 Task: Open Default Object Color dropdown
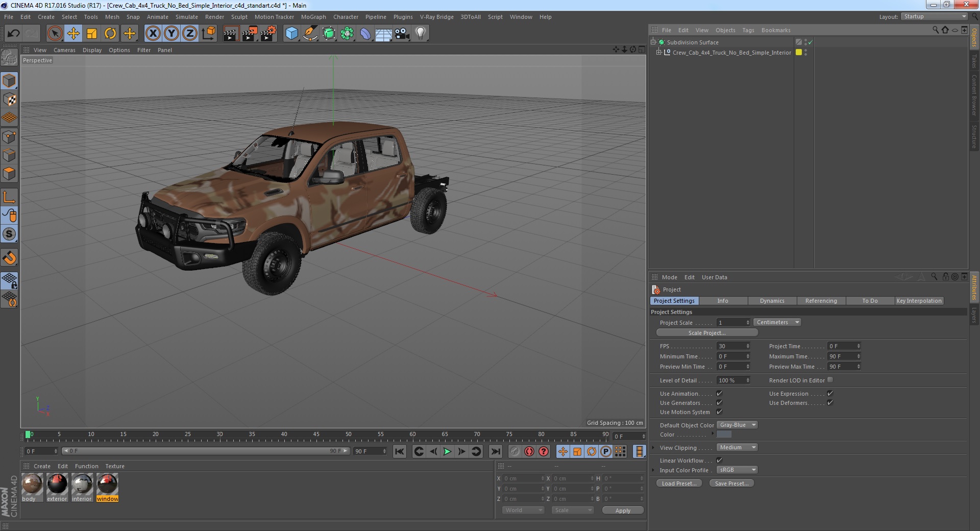tap(737, 425)
